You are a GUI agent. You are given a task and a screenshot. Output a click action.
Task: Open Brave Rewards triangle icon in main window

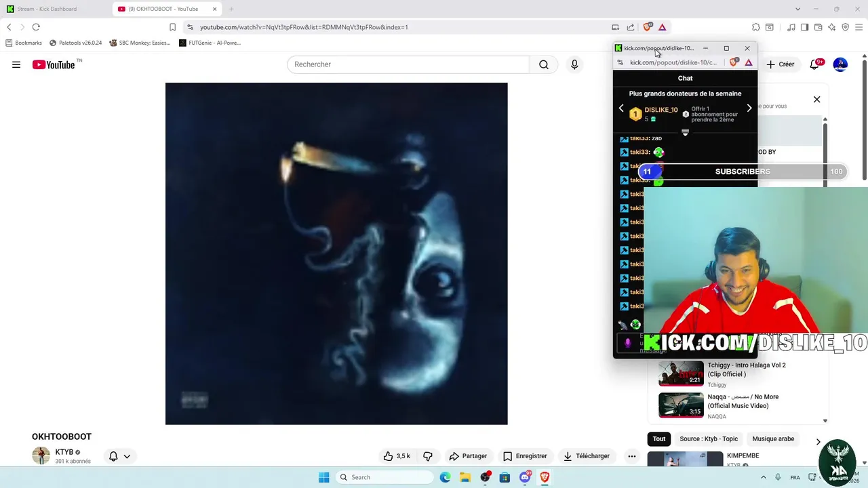tap(662, 27)
